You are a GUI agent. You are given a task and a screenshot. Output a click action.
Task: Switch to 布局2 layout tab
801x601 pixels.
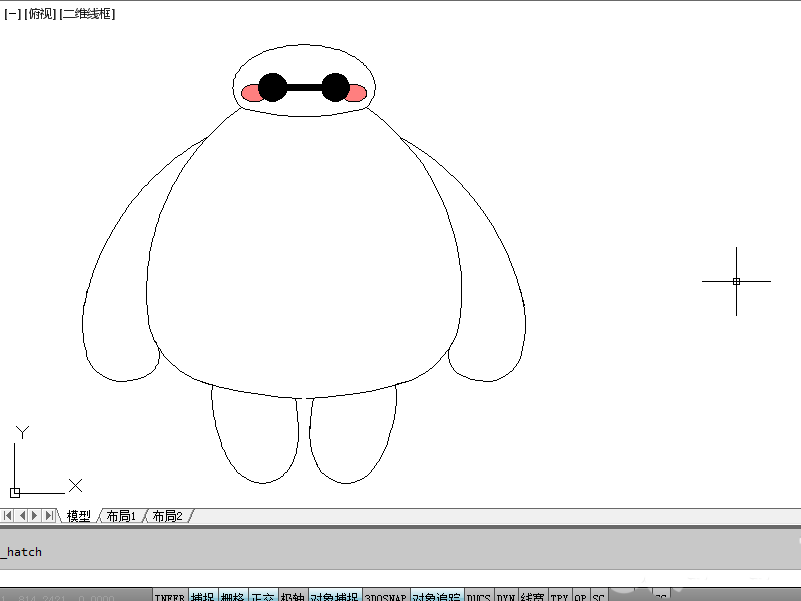(x=168, y=516)
